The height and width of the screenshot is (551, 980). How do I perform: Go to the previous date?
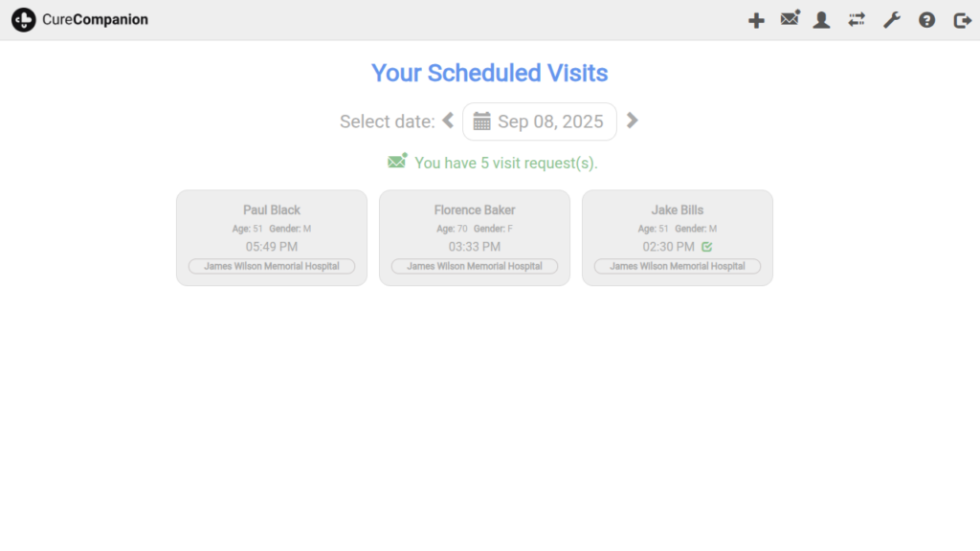click(448, 121)
